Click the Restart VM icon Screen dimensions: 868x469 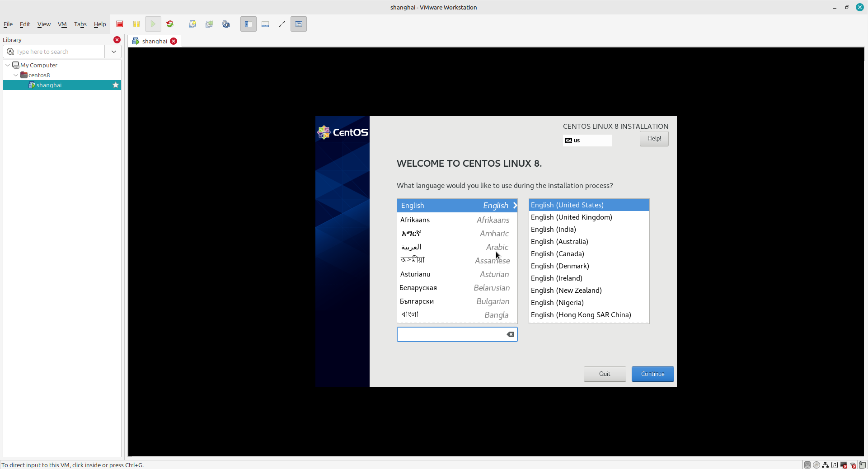coord(170,24)
